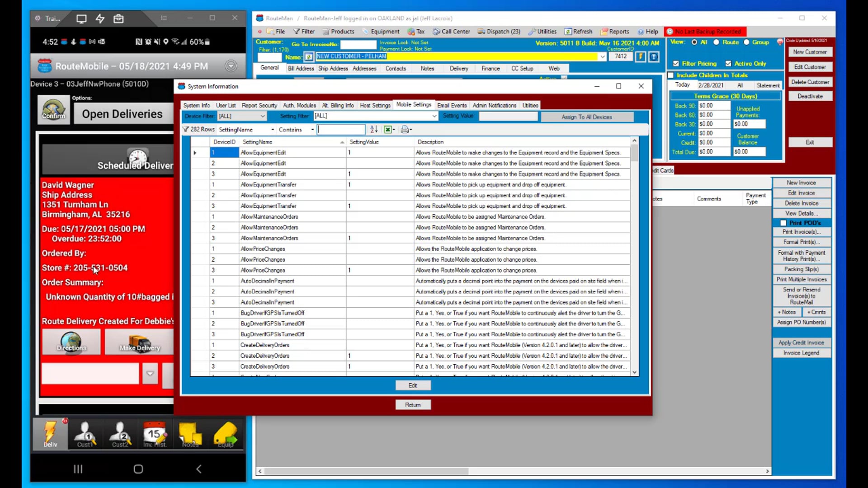Click the Edit button below the grid

(413, 385)
